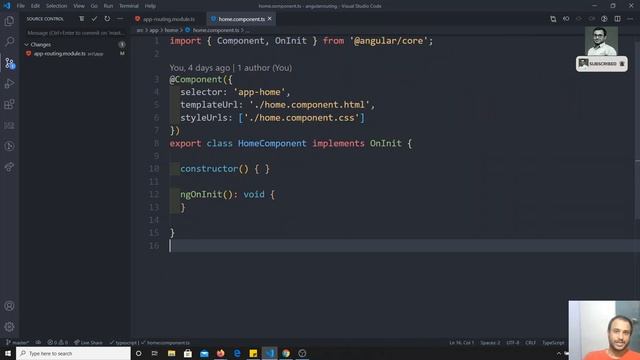Viewport: 640px width, 360px height.
Task: Click the GitLens toggle file blame icon
Action: 604,19
